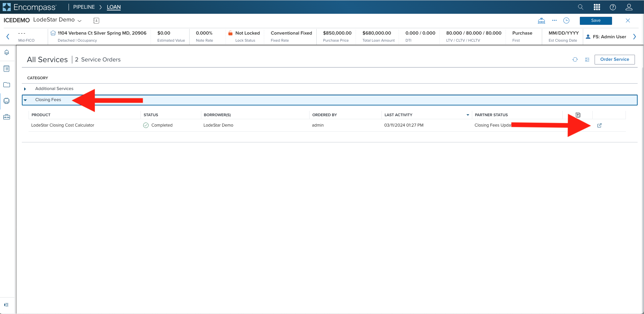The image size is (644, 314).
Task: Click the Order Service button
Action: 614,59
